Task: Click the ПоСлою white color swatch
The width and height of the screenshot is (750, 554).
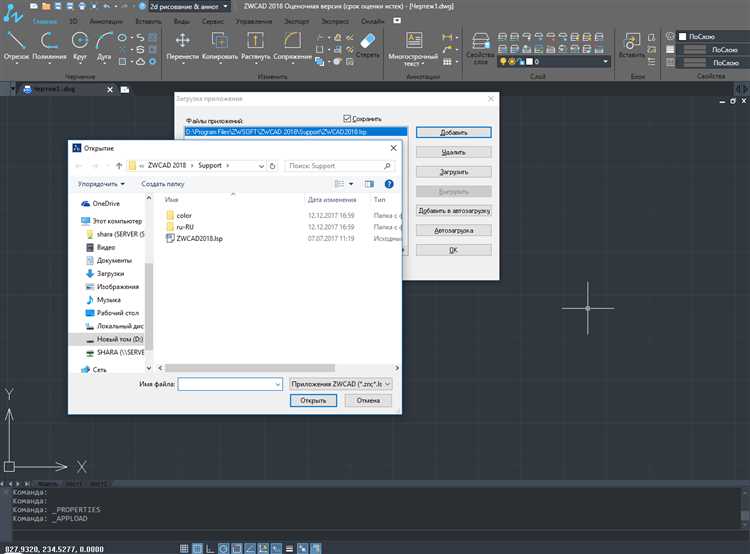Action: [683, 36]
